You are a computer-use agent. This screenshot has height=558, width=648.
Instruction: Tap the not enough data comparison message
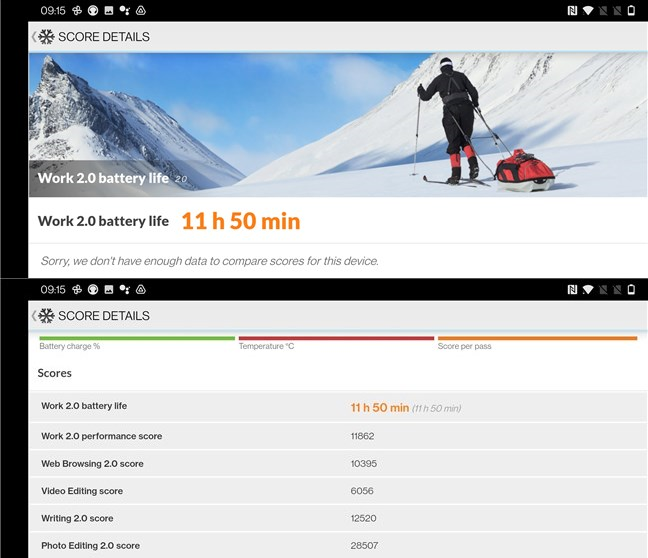(210, 261)
